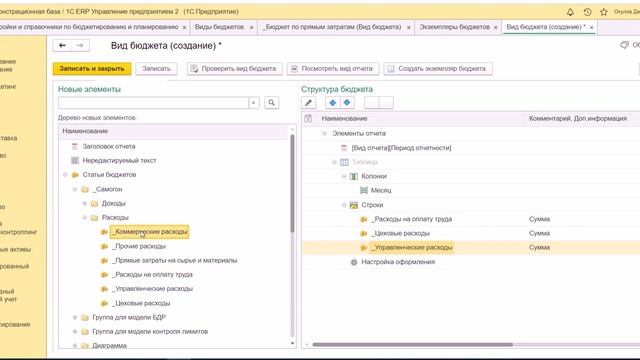Select _Прямые затраты на сырье и материалы
This screenshot has height=360, width=640.
click(x=175, y=260)
